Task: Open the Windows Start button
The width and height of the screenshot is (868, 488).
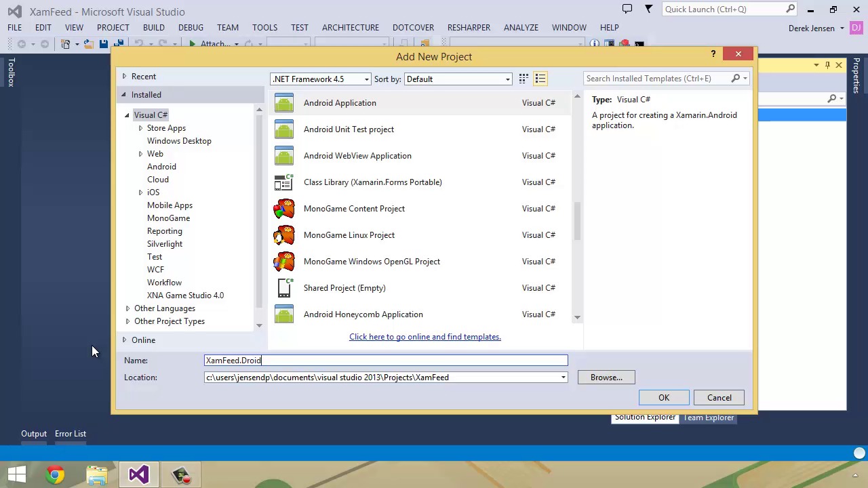Action: (x=17, y=474)
